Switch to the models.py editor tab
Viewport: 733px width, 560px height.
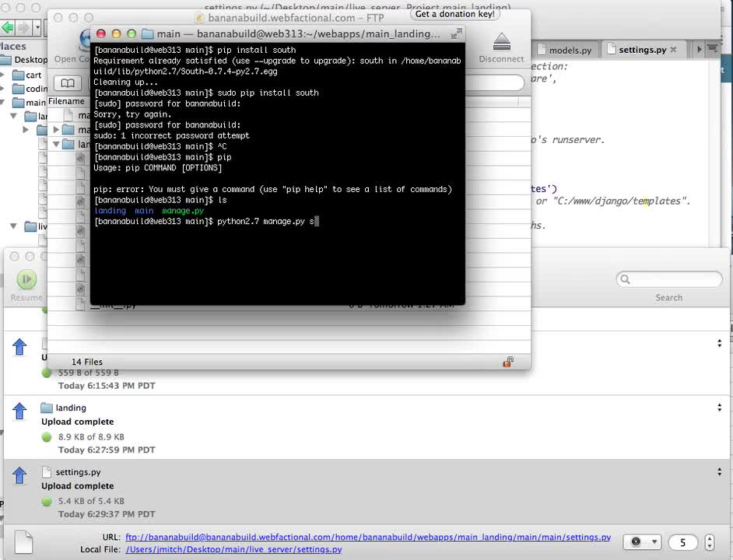point(565,50)
